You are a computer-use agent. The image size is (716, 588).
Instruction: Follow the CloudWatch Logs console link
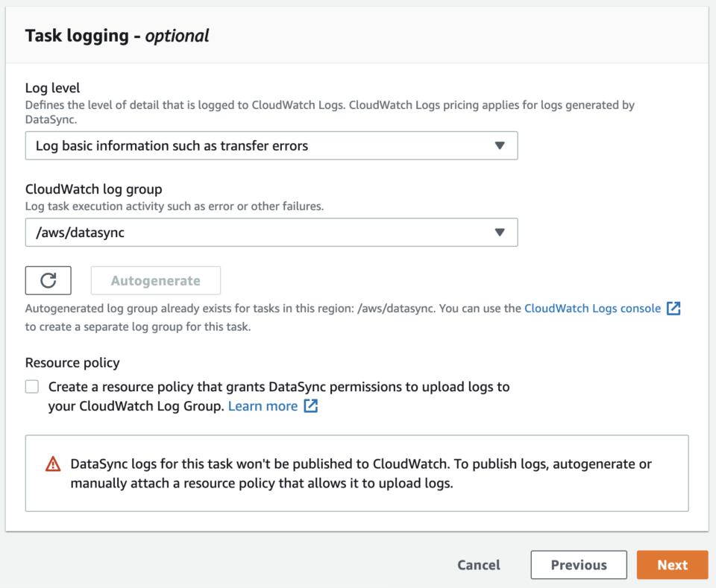tap(593, 308)
